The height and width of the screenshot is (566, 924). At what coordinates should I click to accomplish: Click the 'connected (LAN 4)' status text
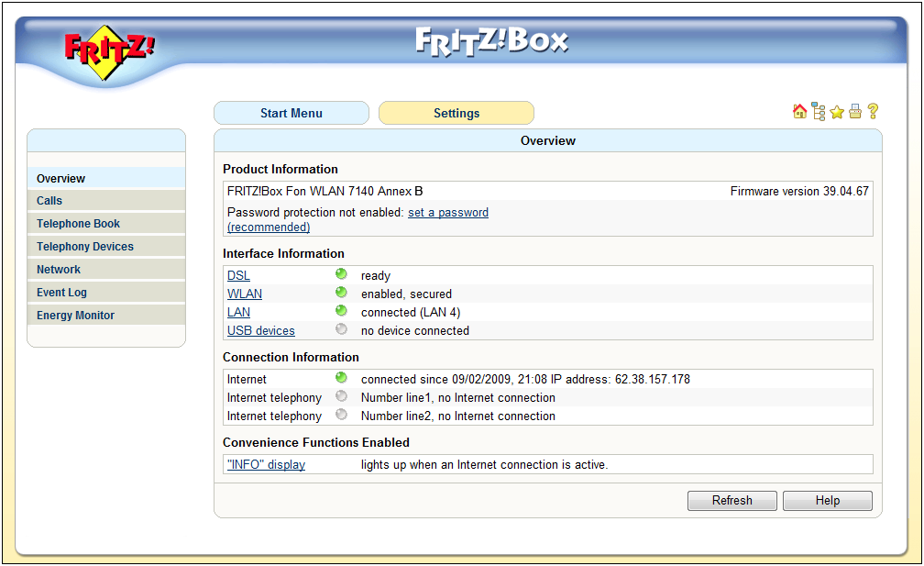411,312
